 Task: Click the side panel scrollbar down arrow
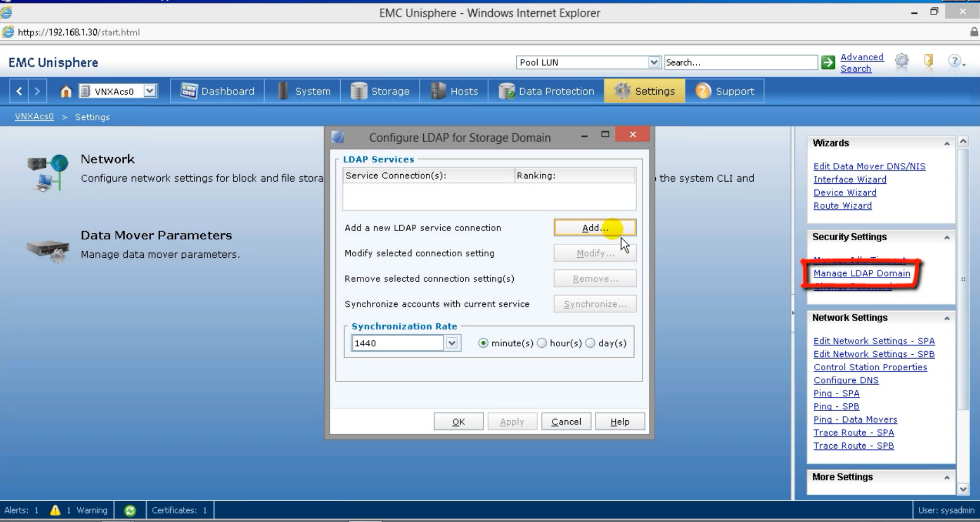click(x=963, y=489)
